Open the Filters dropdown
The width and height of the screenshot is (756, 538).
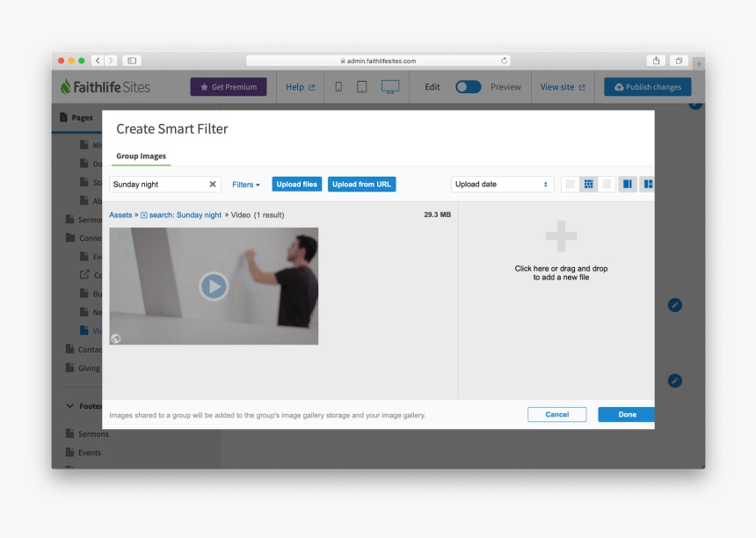(x=246, y=185)
